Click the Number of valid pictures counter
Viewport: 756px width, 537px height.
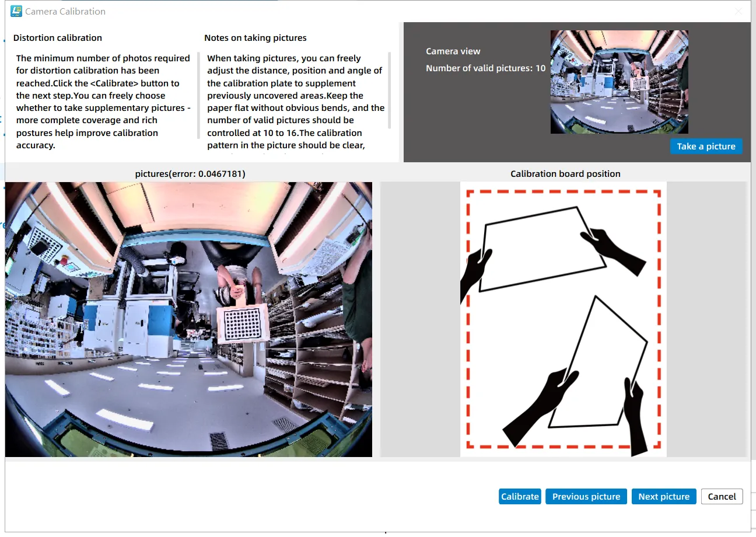tap(485, 68)
